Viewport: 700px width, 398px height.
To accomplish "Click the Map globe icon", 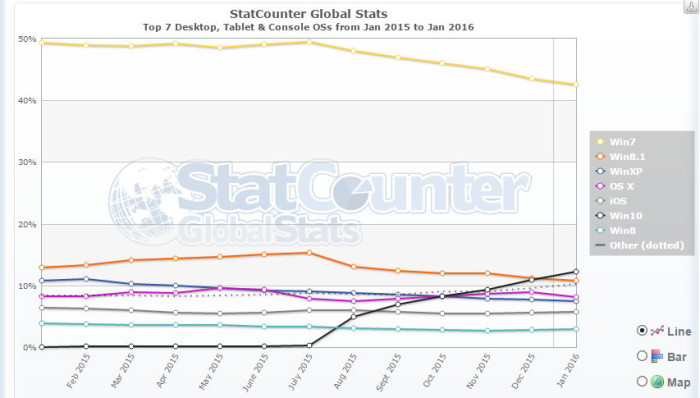I will click(657, 381).
